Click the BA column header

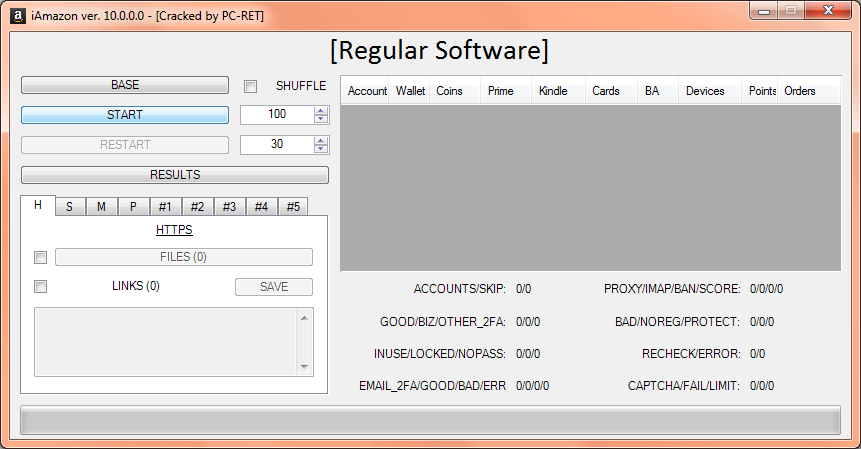(658, 91)
